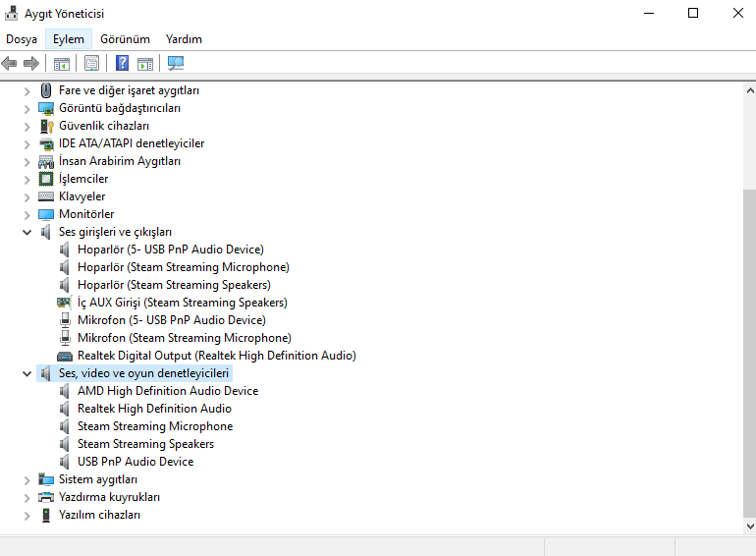This screenshot has height=556, width=756.
Task: Maximize the Aygıt Yöneticisi window
Action: point(693,13)
